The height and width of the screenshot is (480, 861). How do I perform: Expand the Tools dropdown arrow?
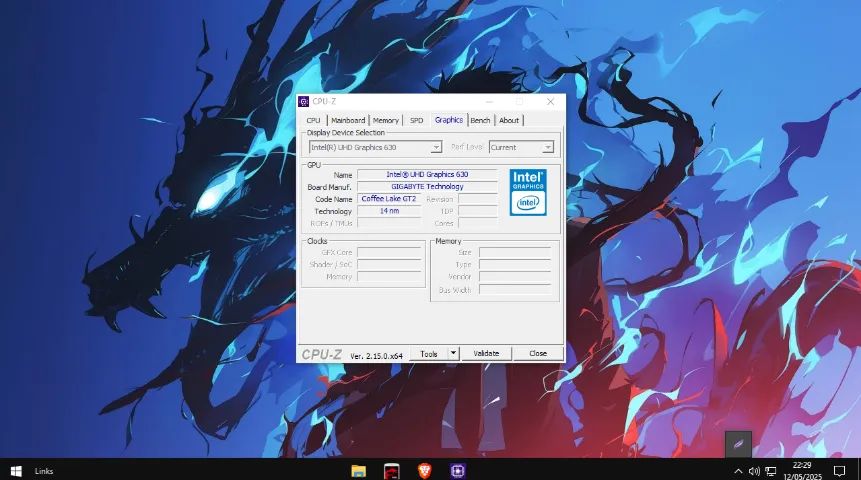click(x=453, y=353)
